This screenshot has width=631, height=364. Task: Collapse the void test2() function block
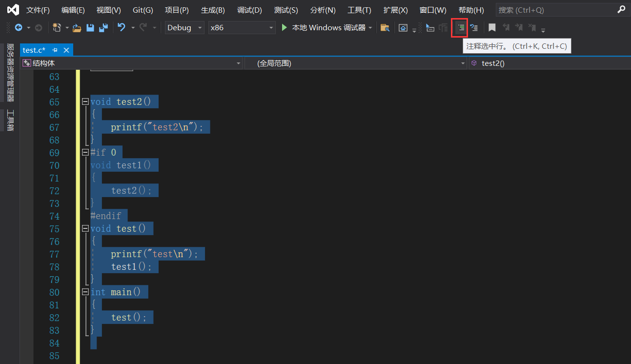[x=85, y=102]
